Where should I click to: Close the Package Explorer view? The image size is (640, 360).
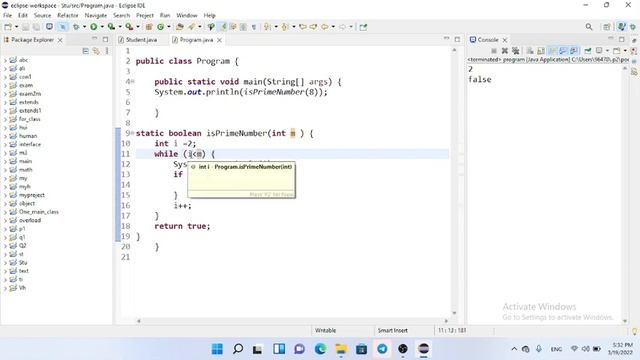point(60,40)
